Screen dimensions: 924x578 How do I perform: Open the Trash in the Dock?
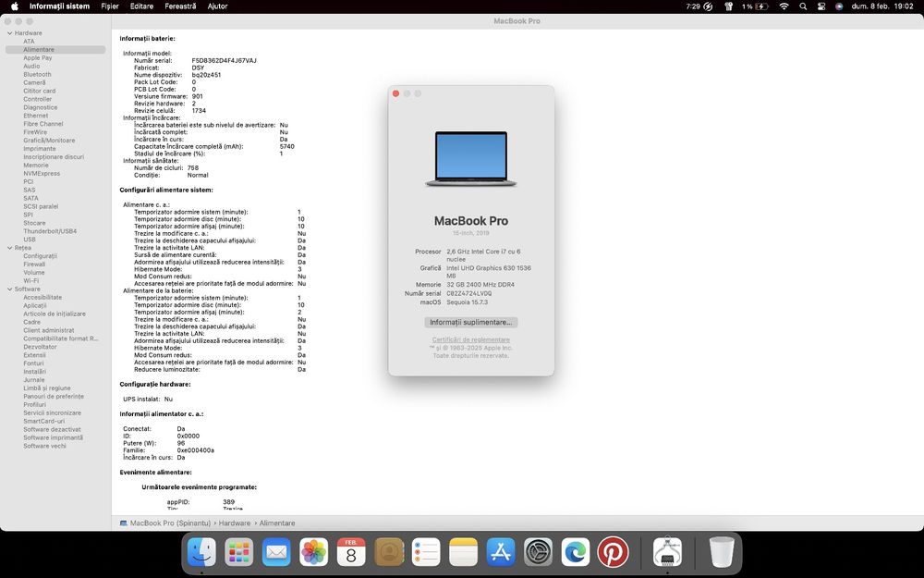(x=722, y=553)
